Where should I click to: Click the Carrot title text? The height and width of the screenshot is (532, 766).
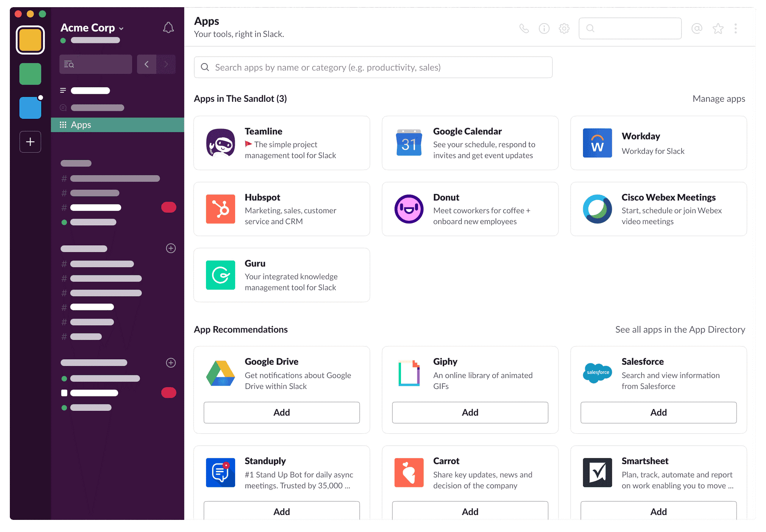click(x=446, y=461)
